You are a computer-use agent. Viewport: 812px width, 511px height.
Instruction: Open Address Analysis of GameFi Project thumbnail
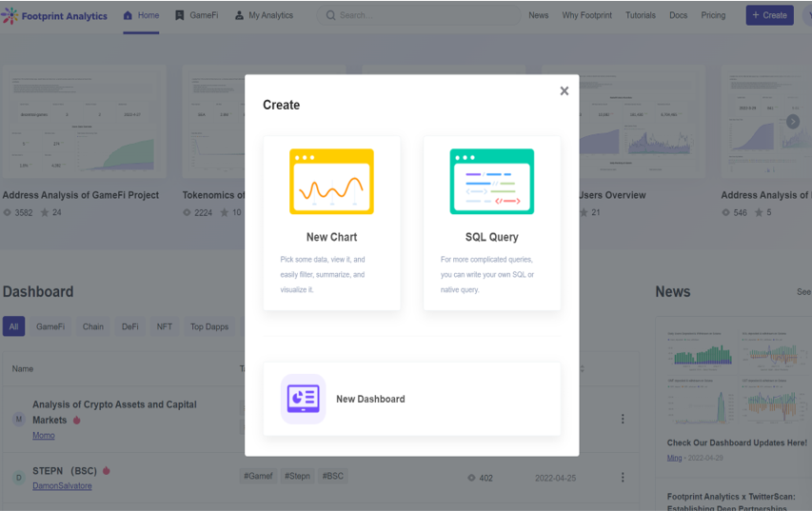85,122
